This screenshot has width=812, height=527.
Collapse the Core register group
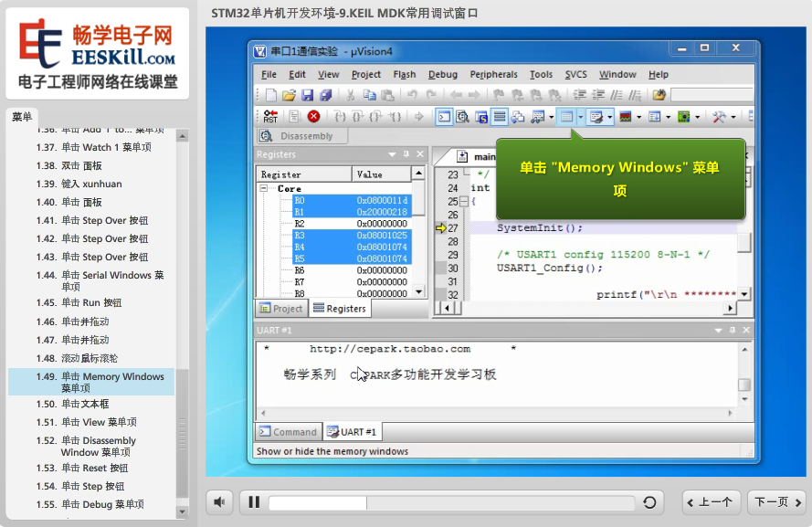point(264,188)
